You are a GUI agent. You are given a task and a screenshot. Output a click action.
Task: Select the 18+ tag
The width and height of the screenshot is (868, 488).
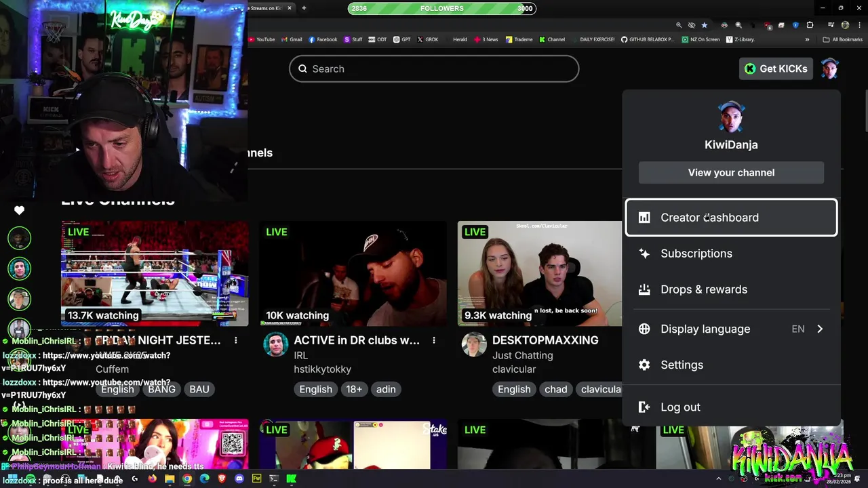tap(354, 389)
